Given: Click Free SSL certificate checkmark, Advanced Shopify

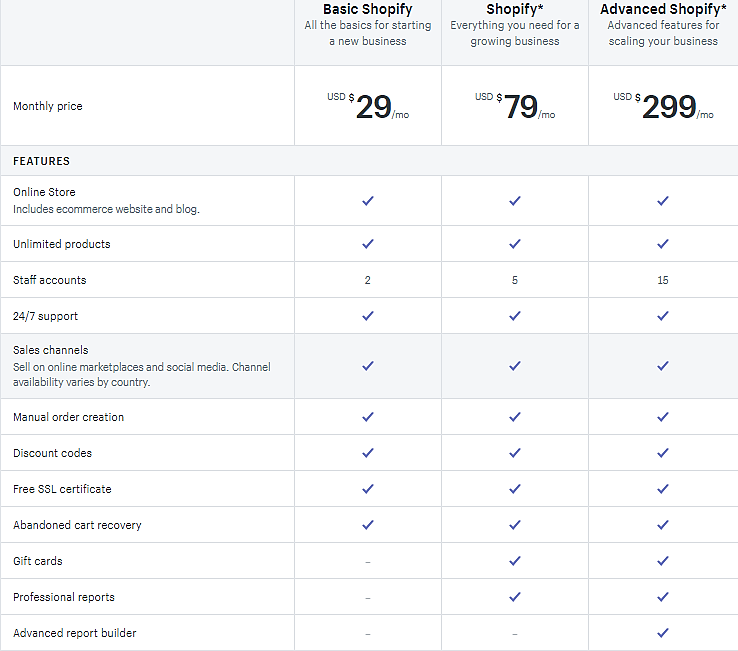Looking at the screenshot, I should point(663,489).
